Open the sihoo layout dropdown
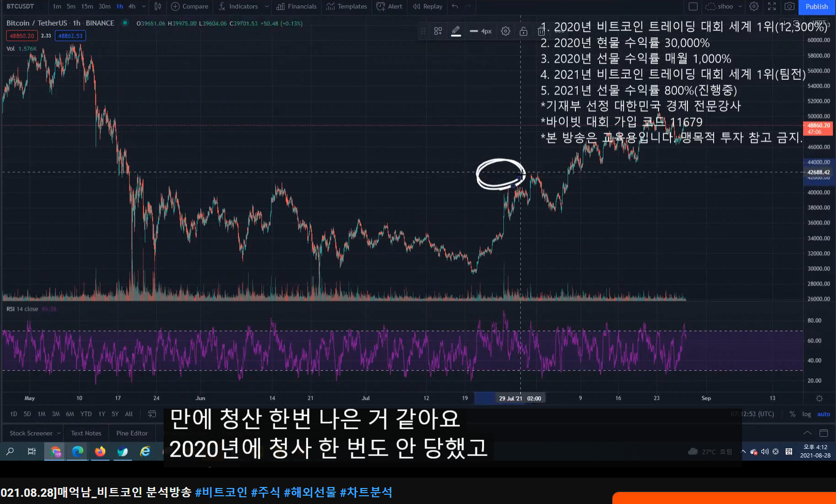Image resolution: width=836 pixels, height=504 pixels. point(725,7)
